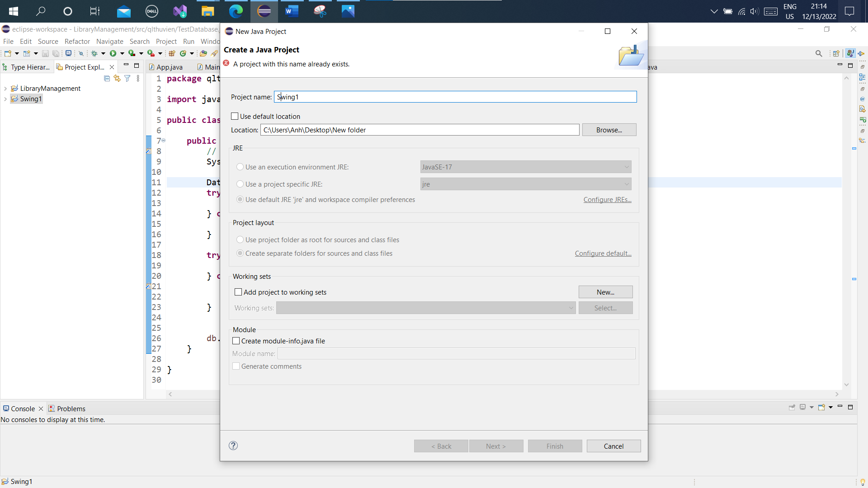Click Project name input field
This screenshot has height=488, width=868.
455,97
